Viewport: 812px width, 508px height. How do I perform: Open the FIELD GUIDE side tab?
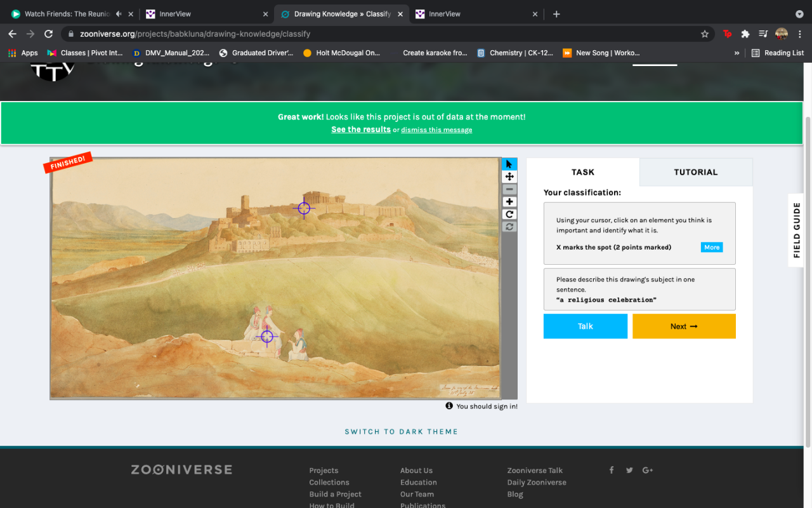click(x=796, y=230)
